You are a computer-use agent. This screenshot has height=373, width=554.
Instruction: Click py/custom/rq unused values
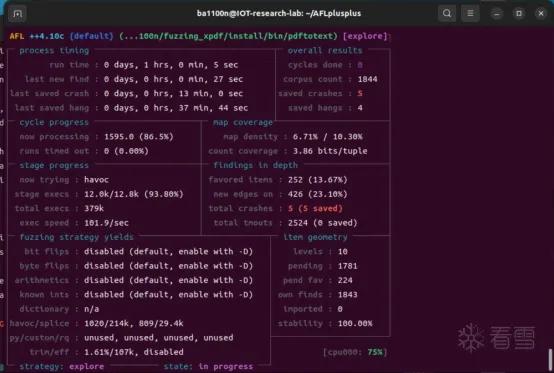click(x=159, y=338)
